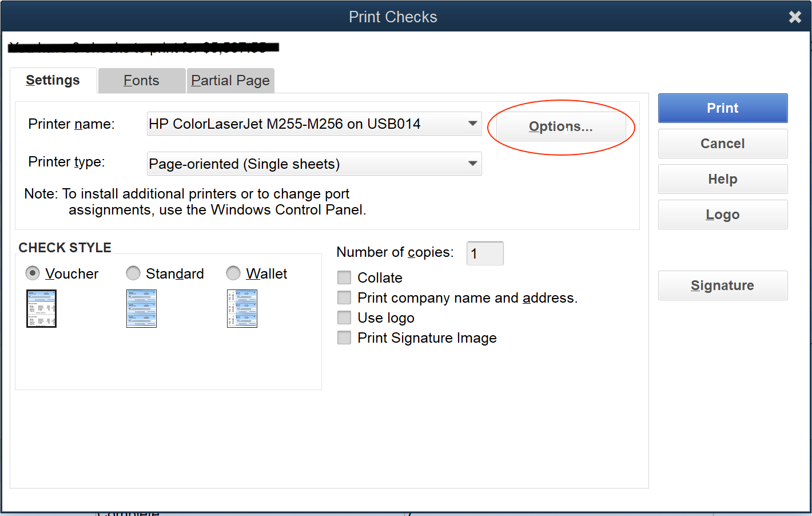Open the Logo settings button
Screen dimensions: 812x516
click(x=722, y=215)
